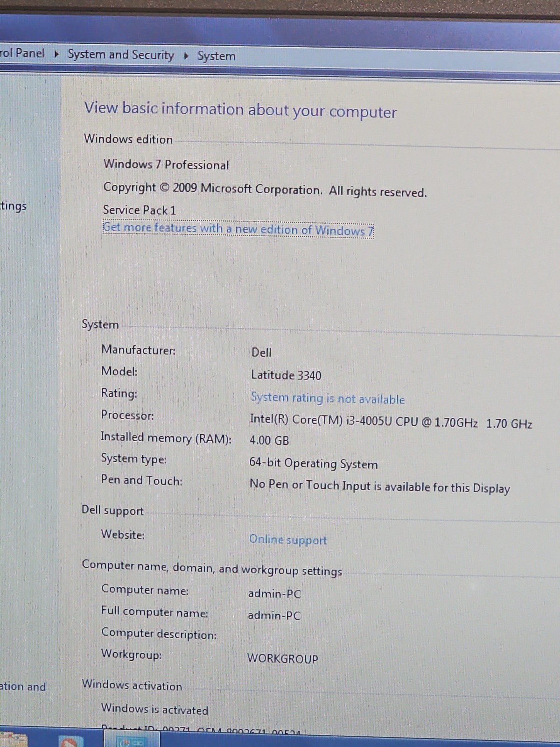Click System rating is not available link
The width and height of the screenshot is (560, 747).
coord(328,398)
